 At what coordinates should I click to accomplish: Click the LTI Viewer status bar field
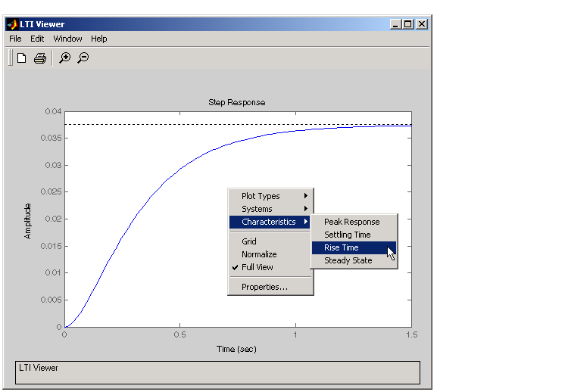click(x=217, y=372)
